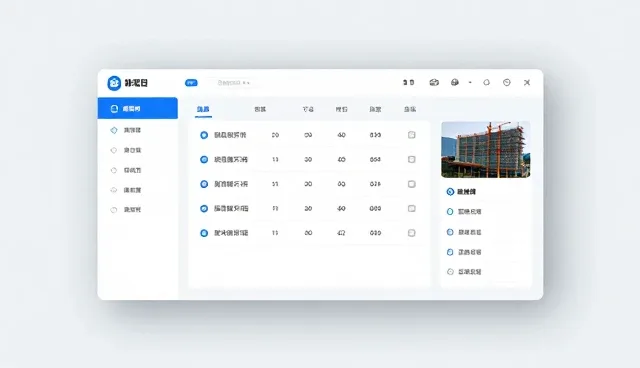Screen dimensions: 640x368
Task: Open the last table row's name text
Action: coord(231,233)
